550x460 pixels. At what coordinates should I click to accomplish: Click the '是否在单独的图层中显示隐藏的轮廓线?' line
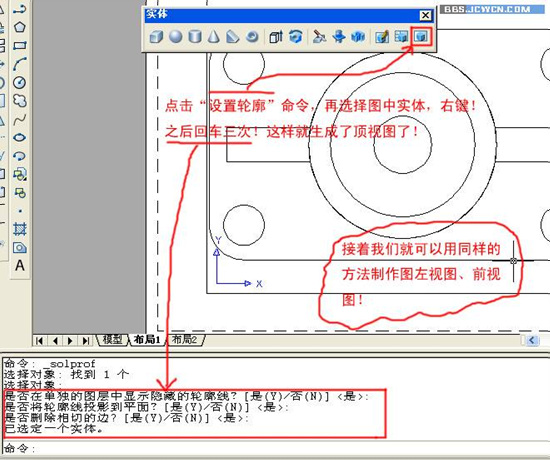pyautogui.click(x=186, y=396)
